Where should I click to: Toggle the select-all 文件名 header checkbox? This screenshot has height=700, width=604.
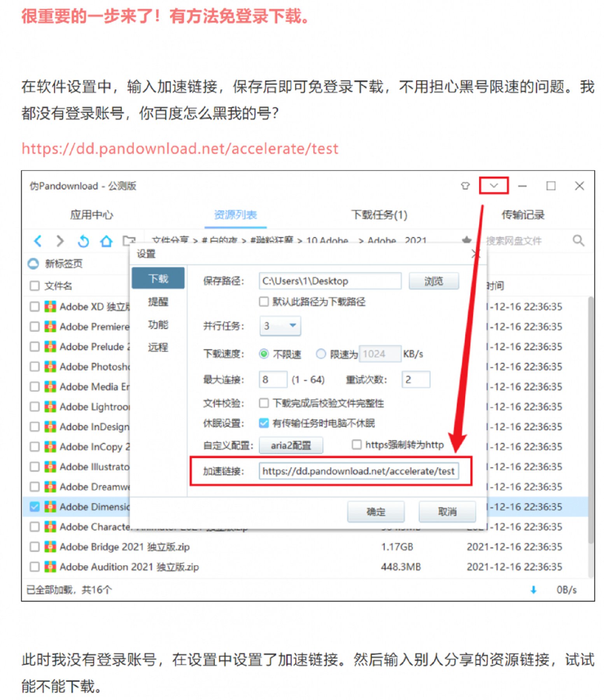pyautogui.click(x=35, y=286)
